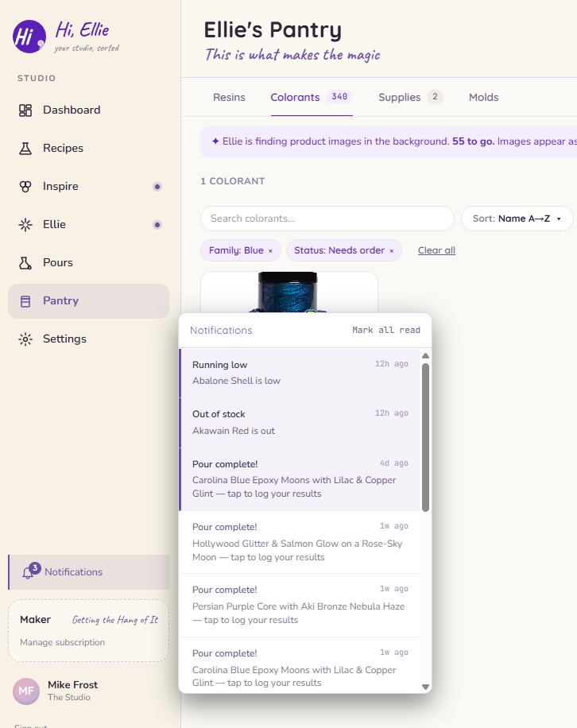Click the MF user avatar
Image resolution: width=577 pixels, height=728 pixels.
tap(26, 691)
